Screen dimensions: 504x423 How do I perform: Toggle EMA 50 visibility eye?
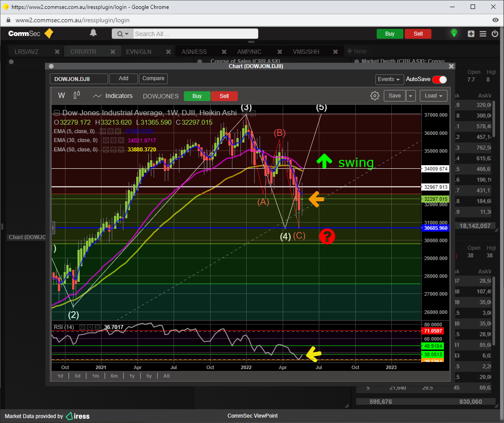[x=106, y=150]
